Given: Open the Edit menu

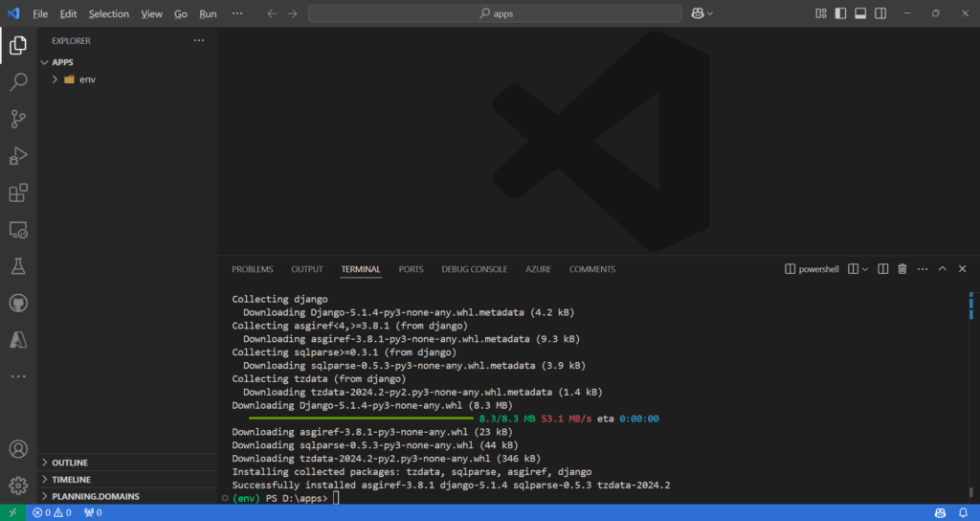Looking at the screenshot, I should [68, 13].
